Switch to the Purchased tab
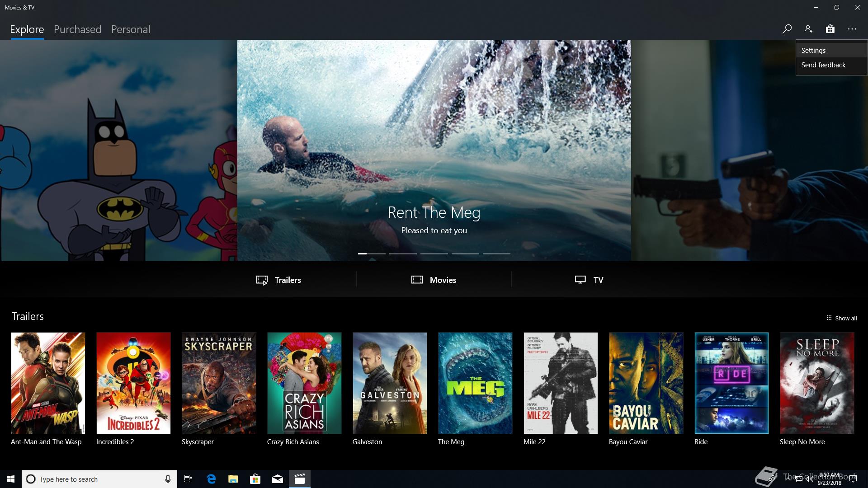The width and height of the screenshot is (868, 488). click(x=77, y=29)
